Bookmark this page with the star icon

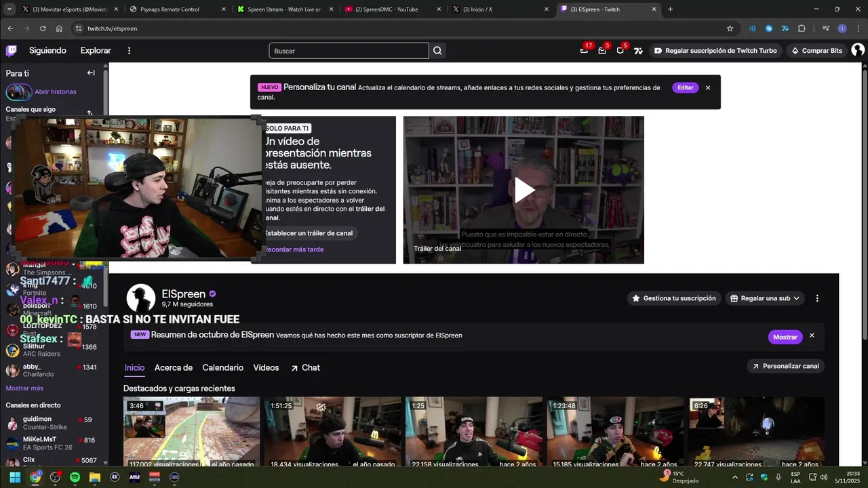tap(730, 28)
